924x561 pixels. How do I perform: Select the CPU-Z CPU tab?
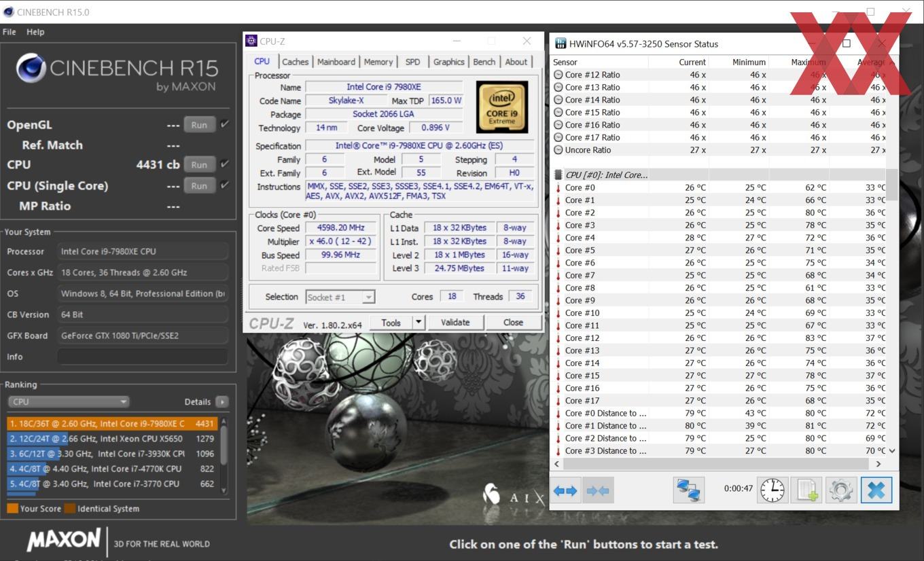click(262, 61)
